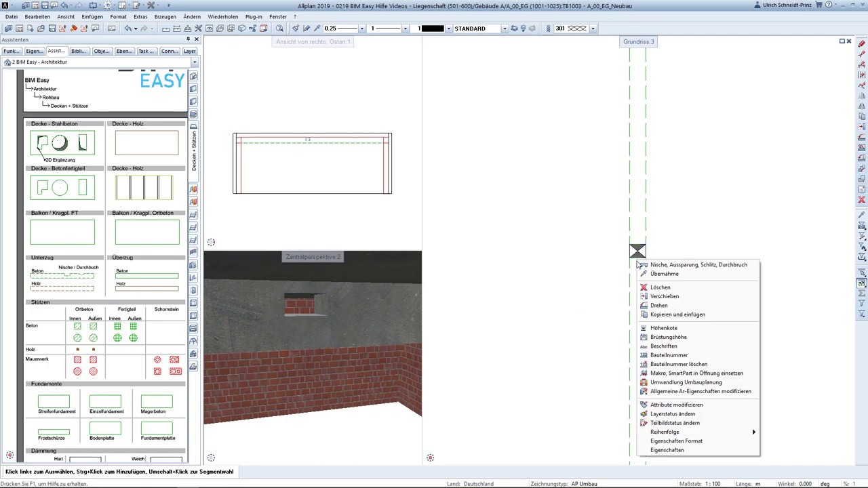
Task: Select the Decke - Betonfertigteil slab symbol
Action: coord(62,188)
